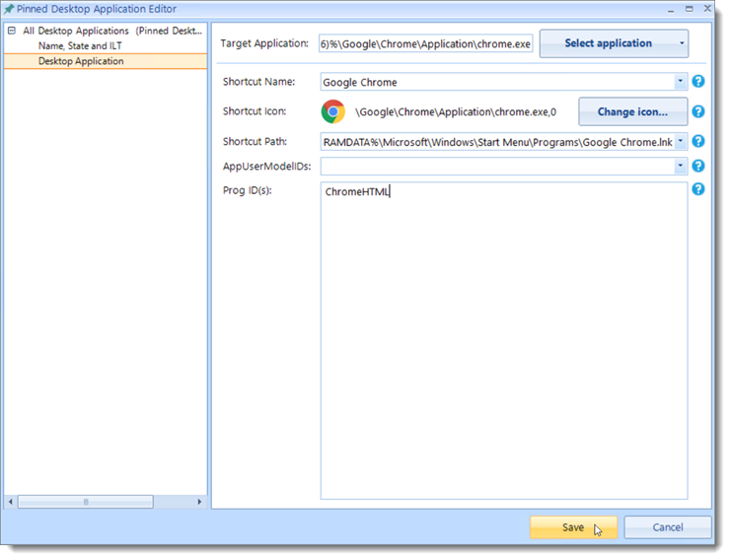The width and height of the screenshot is (730, 560).
Task: Select Name, State and ILT item
Action: pyautogui.click(x=80, y=46)
